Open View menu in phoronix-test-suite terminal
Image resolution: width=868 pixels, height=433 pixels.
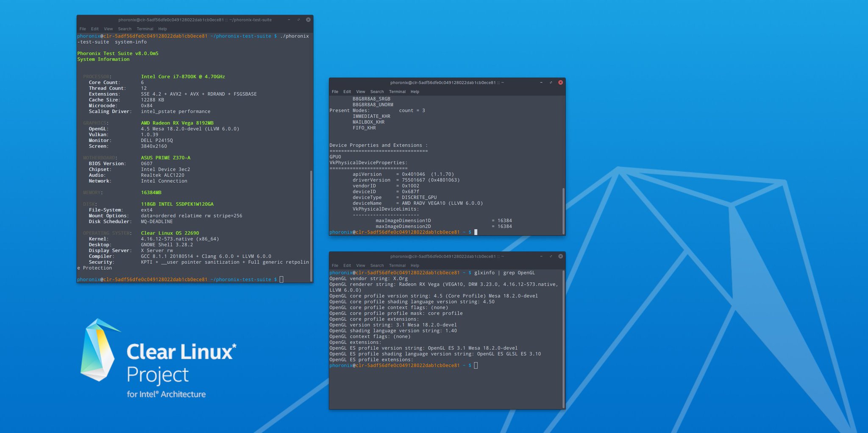108,29
